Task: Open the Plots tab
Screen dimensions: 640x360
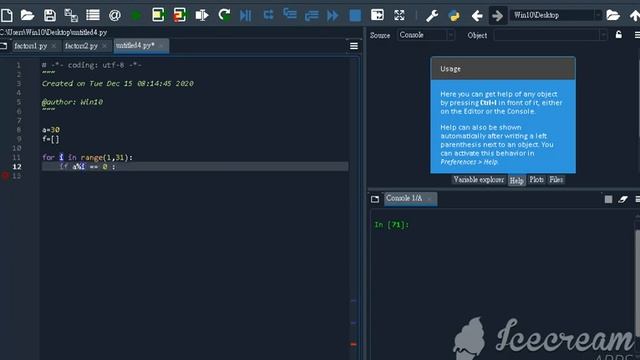Action: pyautogui.click(x=536, y=180)
